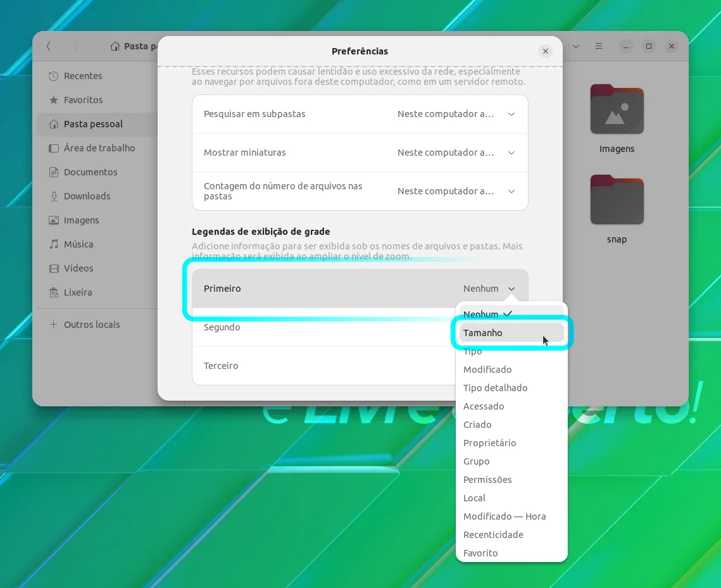Open Documentos in the sidebar

point(97,172)
